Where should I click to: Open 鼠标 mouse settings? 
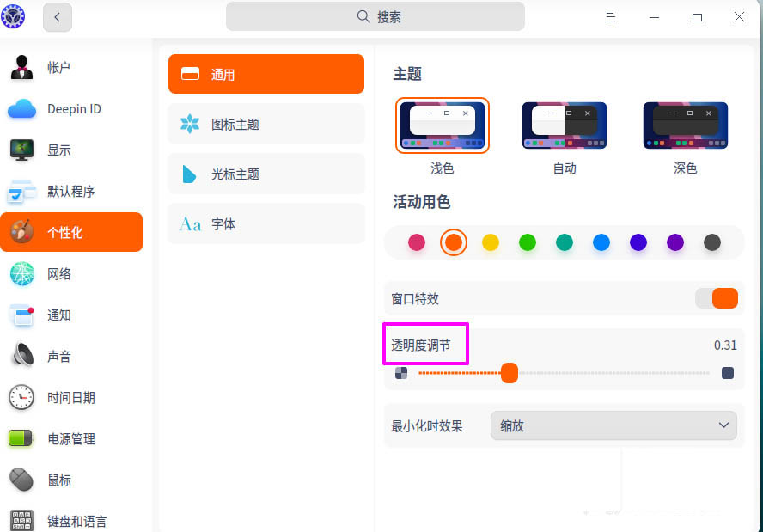pyautogui.click(x=58, y=480)
